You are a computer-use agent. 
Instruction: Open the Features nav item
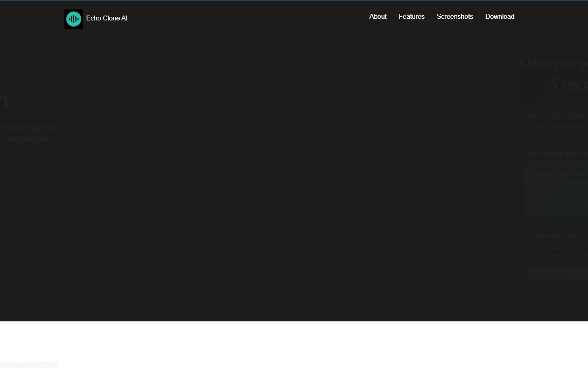pos(412,17)
